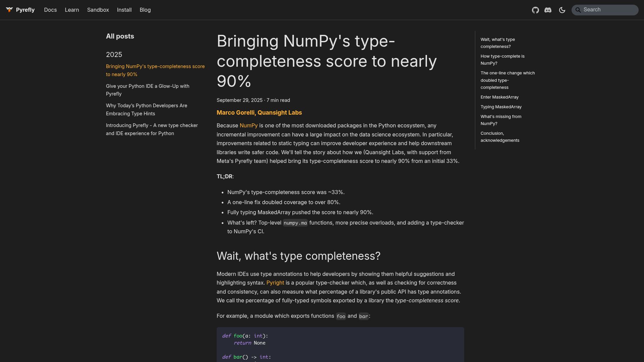Open the 'Why Today's Python Developers' post
Image resolution: width=644 pixels, height=362 pixels.
[147, 110]
